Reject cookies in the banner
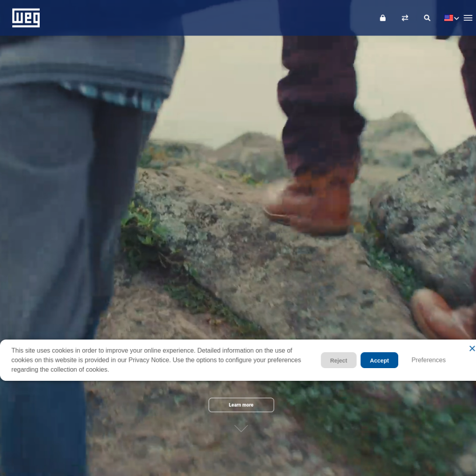 coord(338,360)
